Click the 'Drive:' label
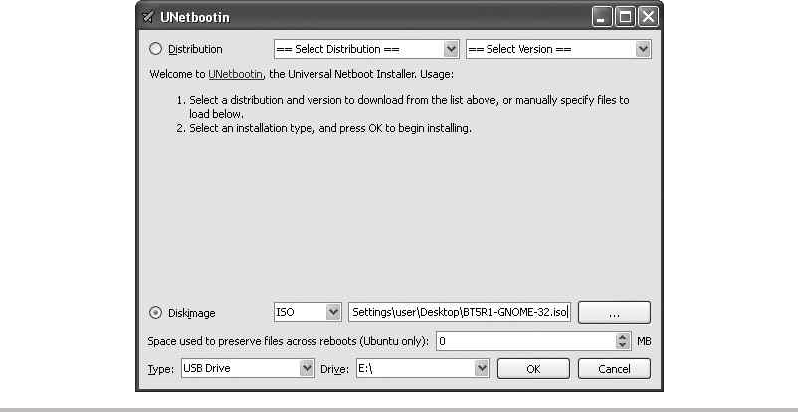The height and width of the screenshot is (412, 798). (x=334, y=369)
